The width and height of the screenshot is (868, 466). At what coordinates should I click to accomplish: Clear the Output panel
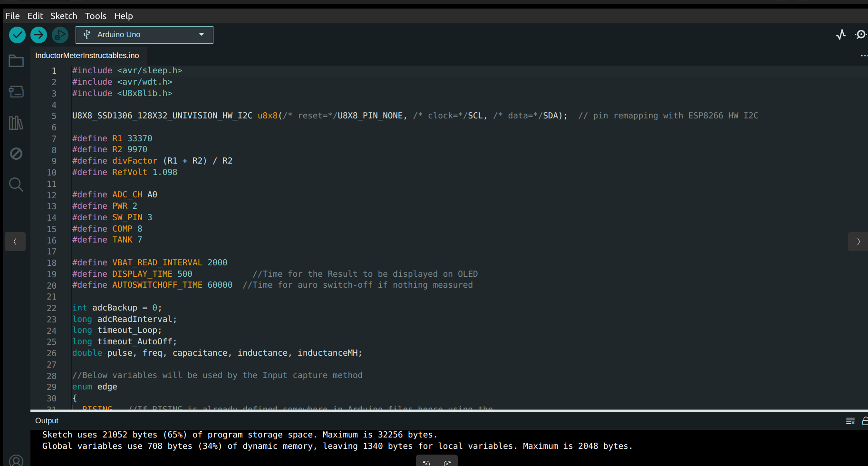[850, 421]
